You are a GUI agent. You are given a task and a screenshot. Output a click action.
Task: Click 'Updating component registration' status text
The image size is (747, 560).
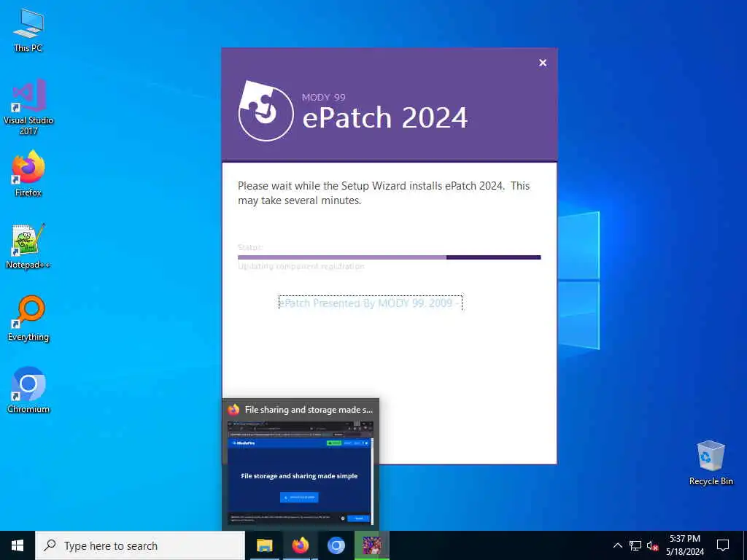(301, 266)
